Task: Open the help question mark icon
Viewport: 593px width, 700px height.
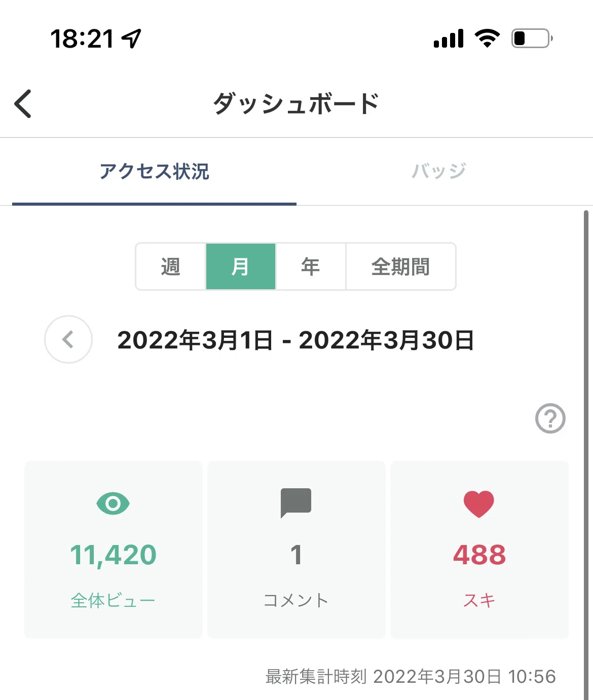Action: pos(550,418)
